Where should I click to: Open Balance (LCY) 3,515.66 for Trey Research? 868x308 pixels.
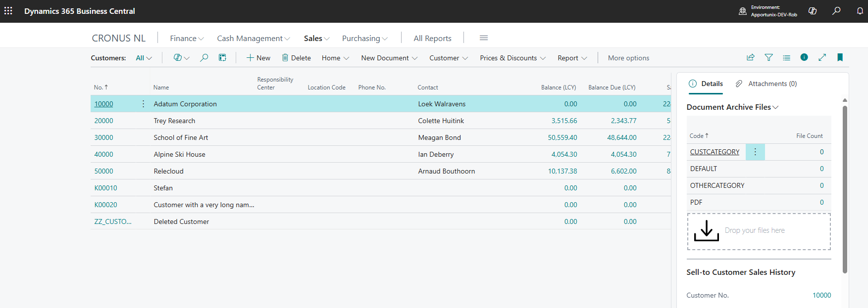(x=564, y=121)
